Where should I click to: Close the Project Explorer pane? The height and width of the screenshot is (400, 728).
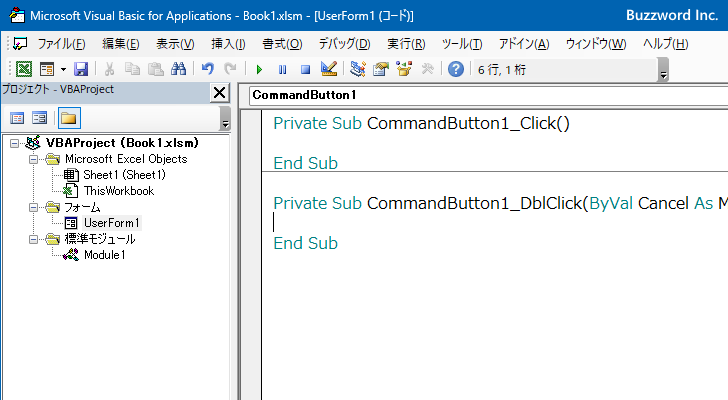219,93
